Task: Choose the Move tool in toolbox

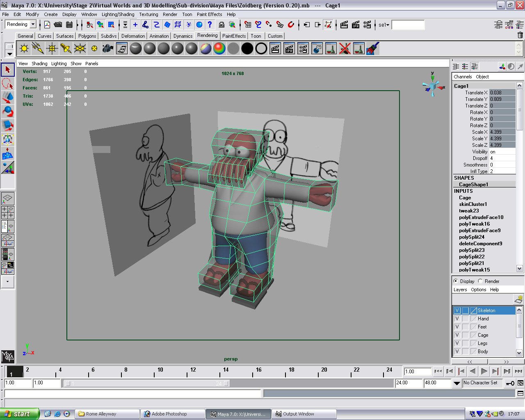Action: click(7, 98)
